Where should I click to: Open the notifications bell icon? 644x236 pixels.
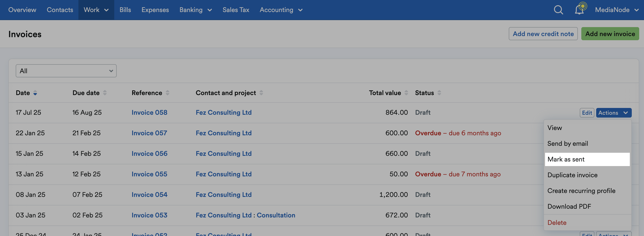pos(580,9)
